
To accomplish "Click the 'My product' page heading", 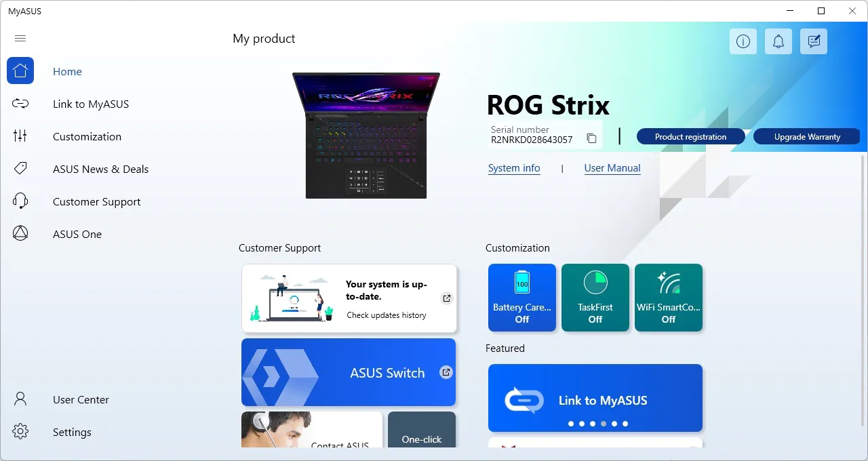I will tap(264, 39).
